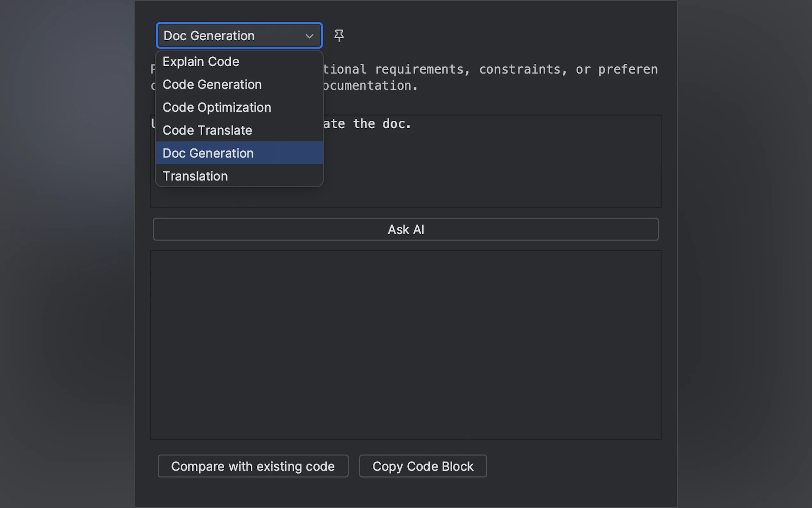The height and width of the screenshot is (508, 812).
Task: Expand the Doc Generation dropdown menu
Action: coord(239,35)
